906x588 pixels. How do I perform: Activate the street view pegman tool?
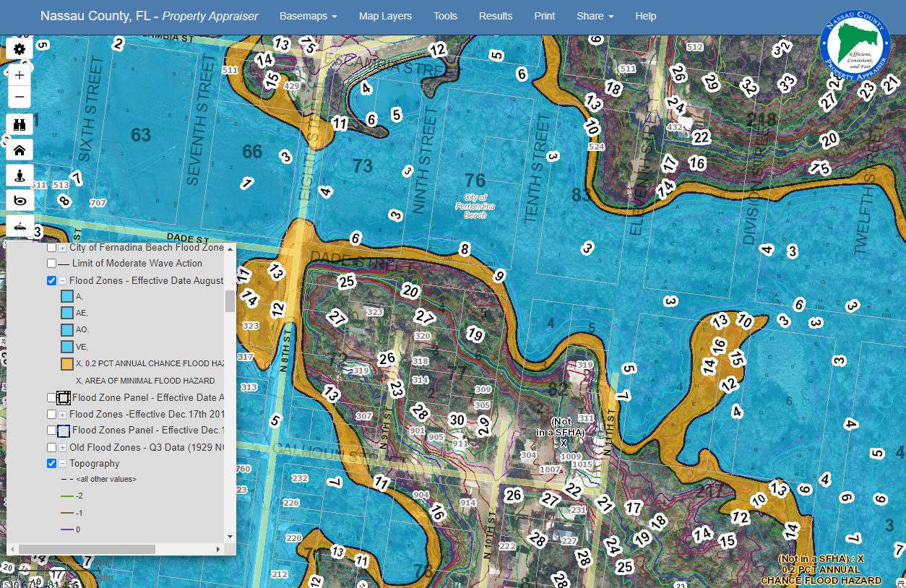[x=20, y=175]
